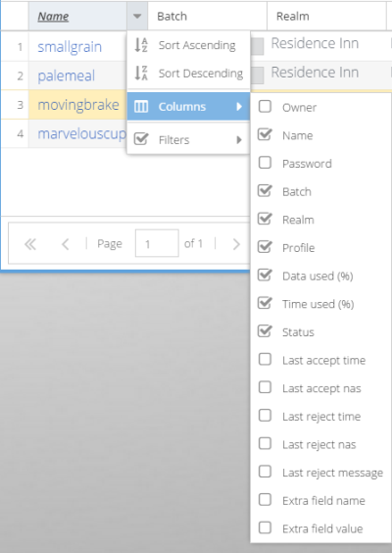Enable the Owner column checkbox

[x=265, y=107]
